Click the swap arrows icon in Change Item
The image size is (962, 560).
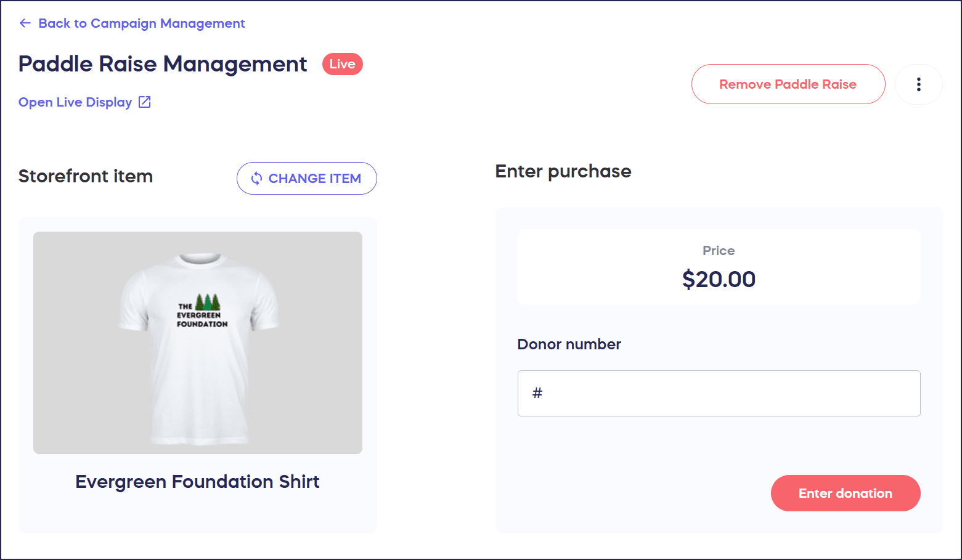click(256, 179)
